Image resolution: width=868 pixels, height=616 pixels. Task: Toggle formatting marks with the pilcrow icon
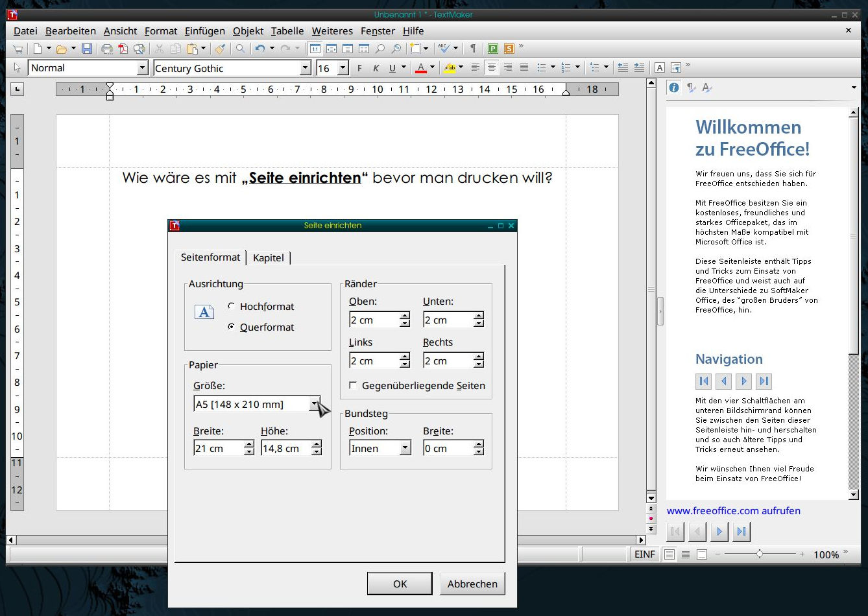click(473, 49)
